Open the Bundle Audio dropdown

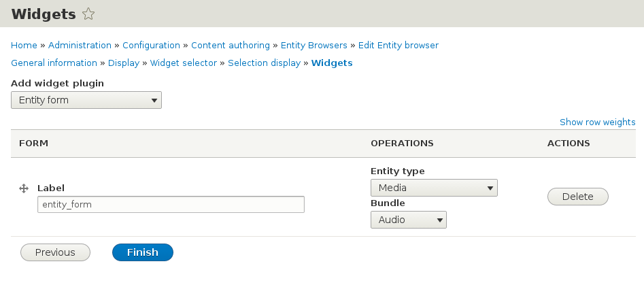point(408,220)
